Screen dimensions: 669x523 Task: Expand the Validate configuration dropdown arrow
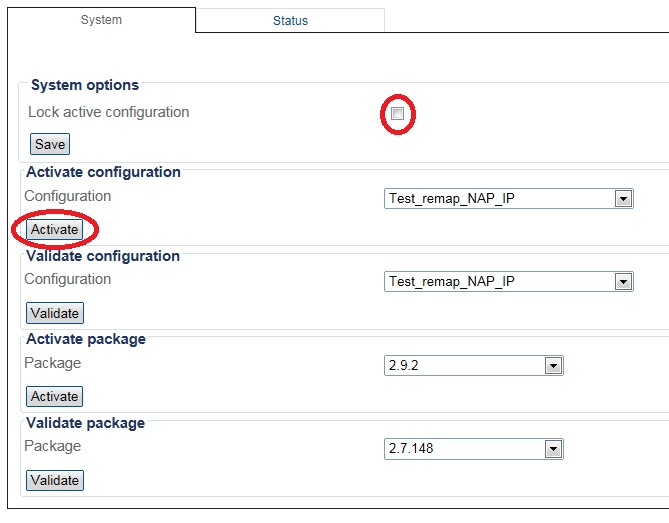click(623, 282)
